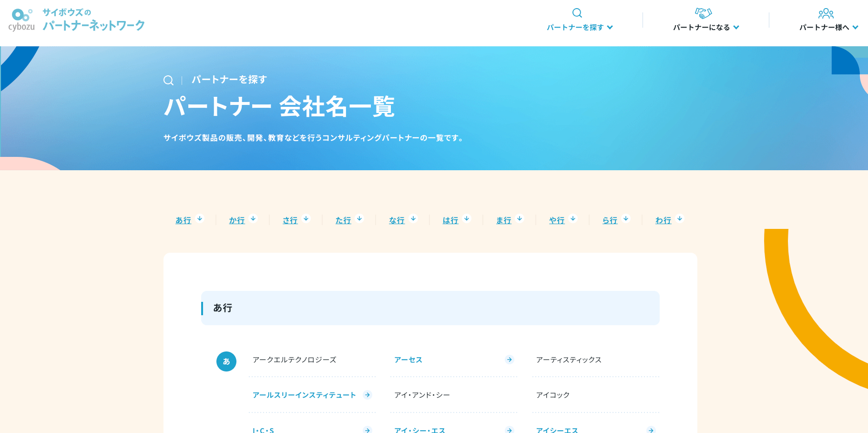This screenshot has height=433, width=868.
Task: Click the arrow icon beside アイシーエス
Action: point(651,430)
